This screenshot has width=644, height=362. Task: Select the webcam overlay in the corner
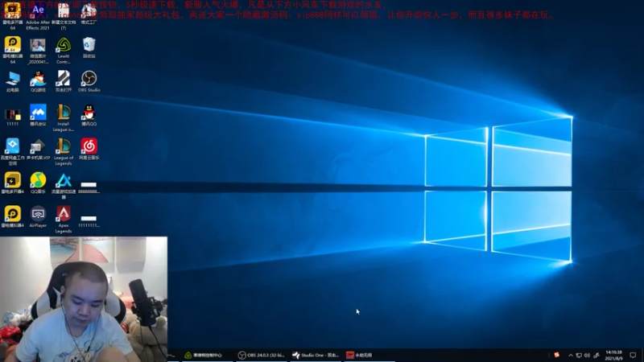coord(84,299)
